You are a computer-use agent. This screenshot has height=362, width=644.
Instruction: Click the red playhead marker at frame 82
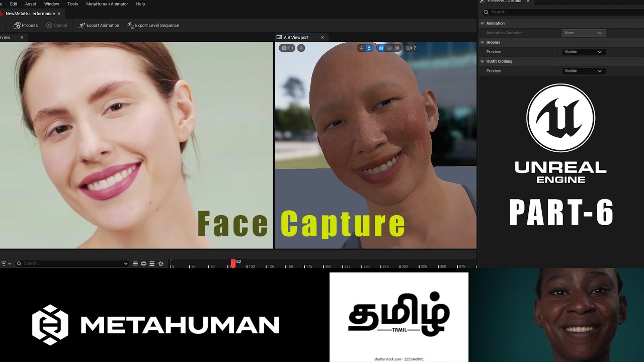click(233, 263)
